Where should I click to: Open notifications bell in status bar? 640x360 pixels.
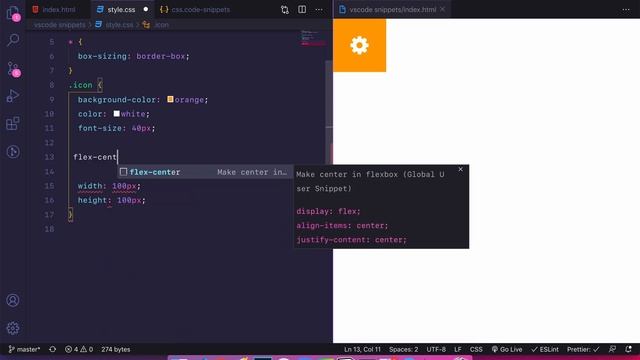click(x=629, y=349)
